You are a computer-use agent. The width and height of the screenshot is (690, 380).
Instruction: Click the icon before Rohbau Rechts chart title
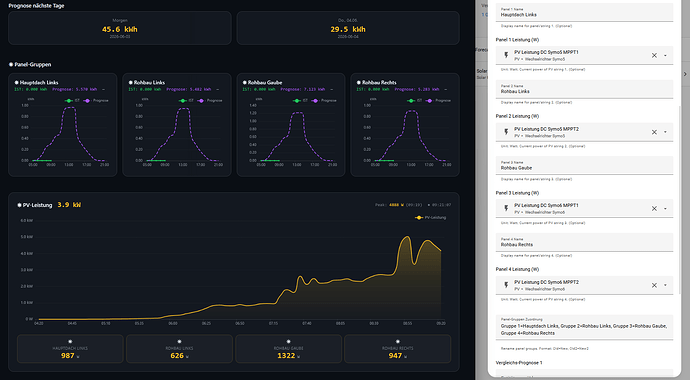(x=359, y=82)
